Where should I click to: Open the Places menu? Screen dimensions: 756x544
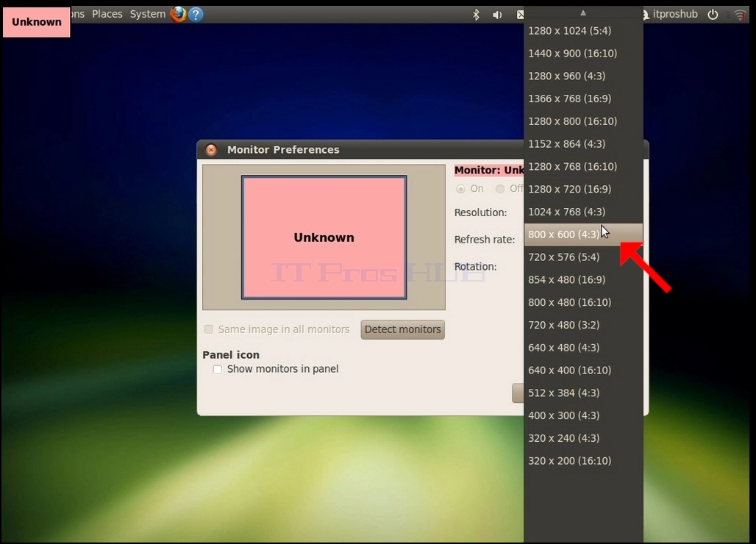(107, 14)
